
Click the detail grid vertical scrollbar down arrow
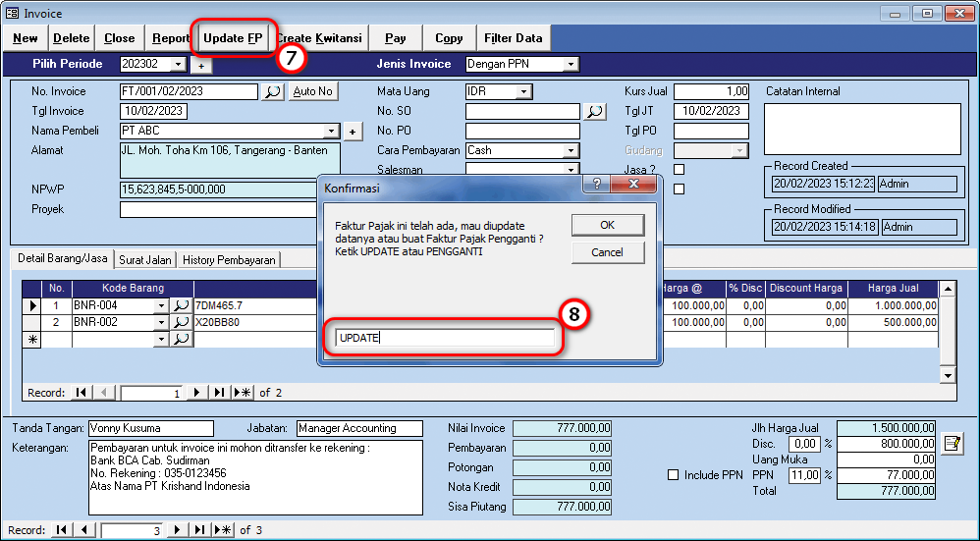pyautogui.click(x=948, y=375)
